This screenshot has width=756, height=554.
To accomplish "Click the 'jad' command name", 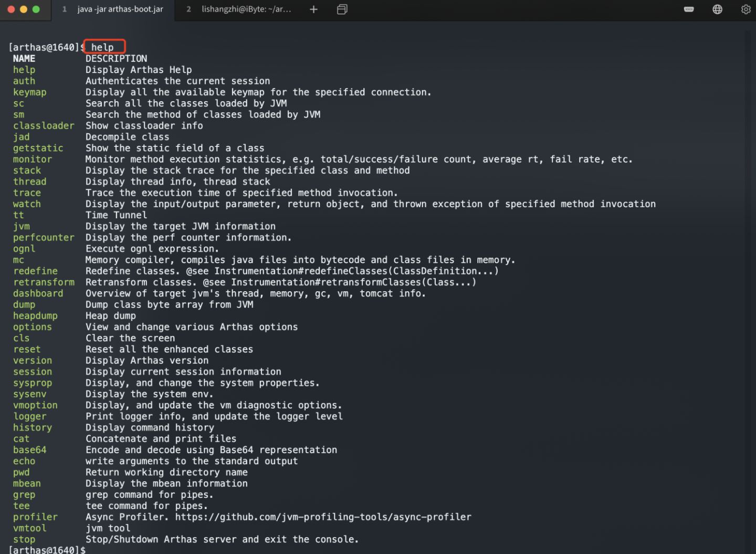I will (22, 137).
